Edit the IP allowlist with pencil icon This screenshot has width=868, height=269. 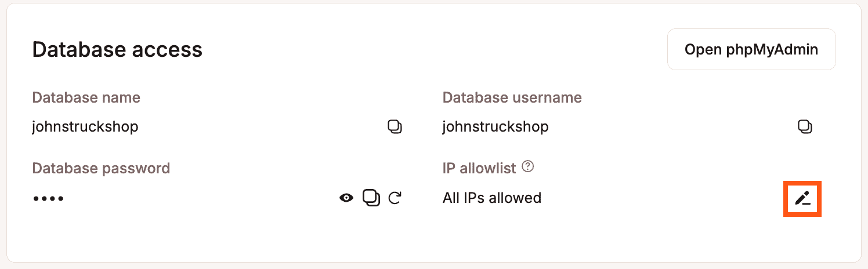click(x=802, y=199)
